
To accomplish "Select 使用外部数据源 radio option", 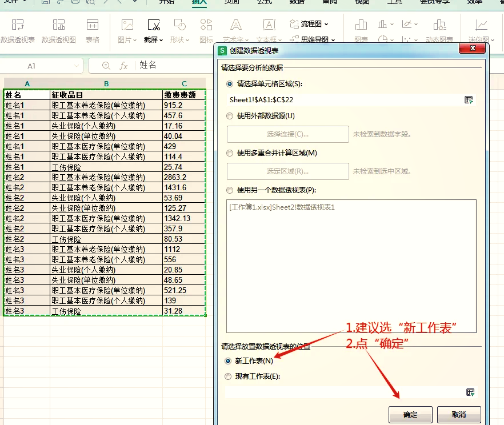I will pyautogui.click(x=230, y=116).
